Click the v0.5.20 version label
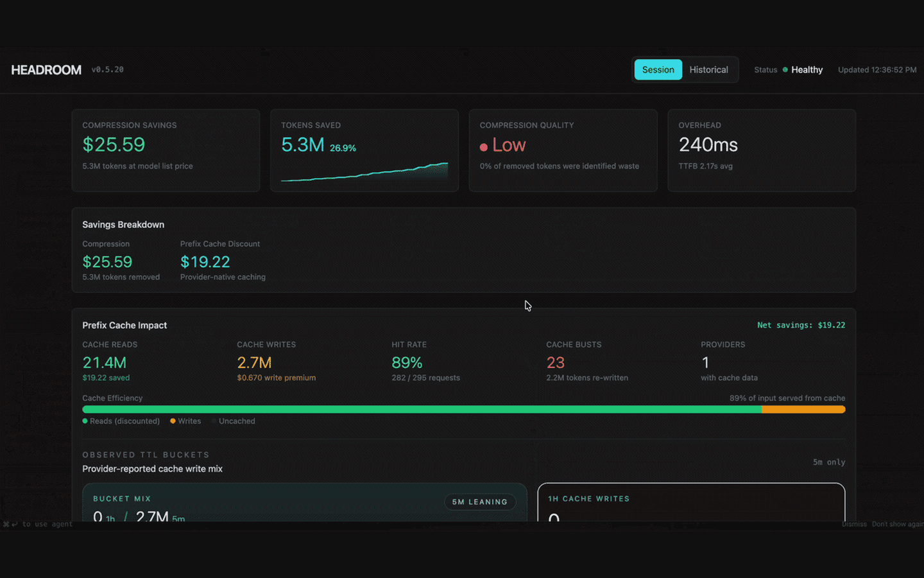 click(x=107, y=69)
